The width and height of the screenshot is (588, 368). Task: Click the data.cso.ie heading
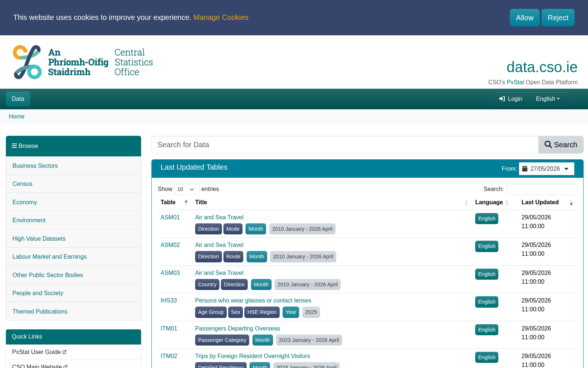pyautogui.click(x=542, y=67)
